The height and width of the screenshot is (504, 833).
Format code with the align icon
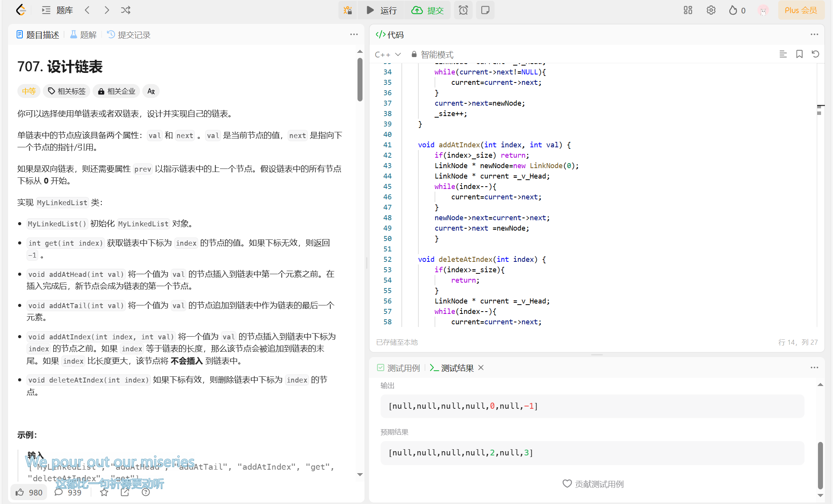click(x=783, y=54)
